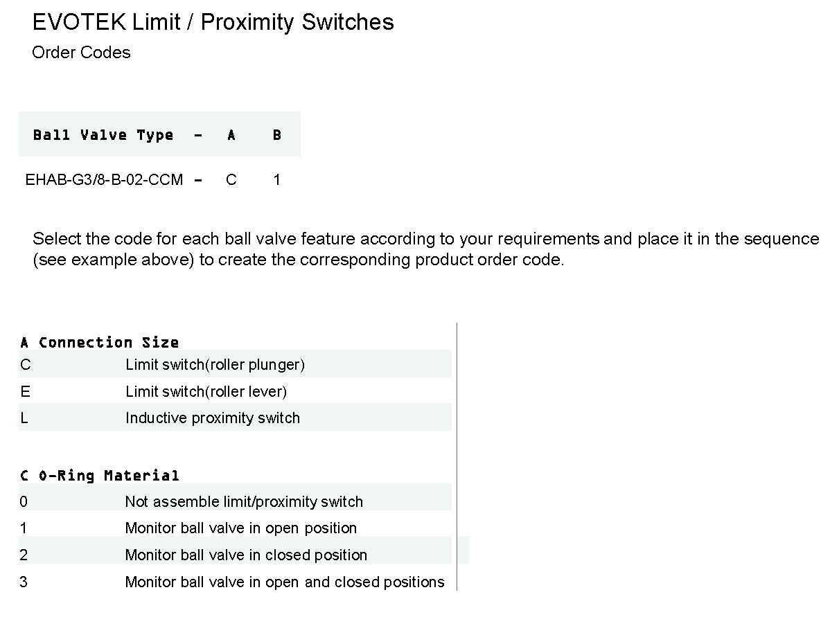This screenshot has width=821, height=644.
Task: Select the Limit switch(roller lever) description
Action: [206, 391]
